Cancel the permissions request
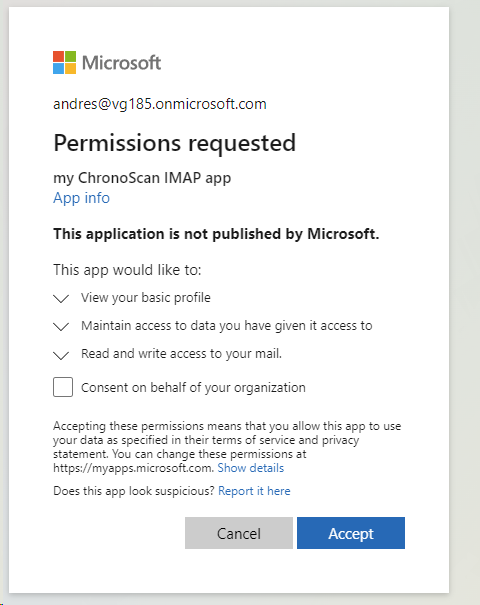Image resolution: width=480 pixels, height=605 pixels. [x=239, y=533]
